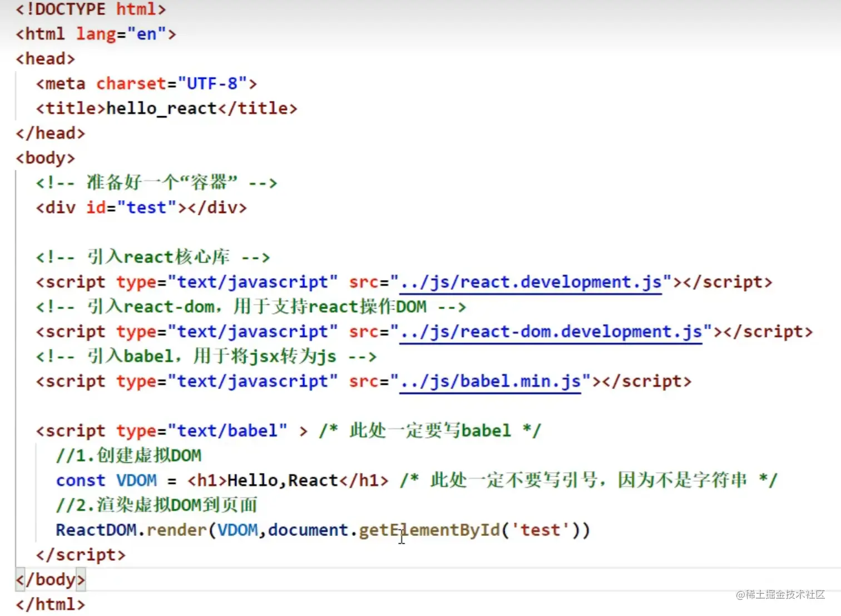This screenshot has height=616, width=841.
Task: Click the closing </script> tag at bottom
Action: pos(81,555)
